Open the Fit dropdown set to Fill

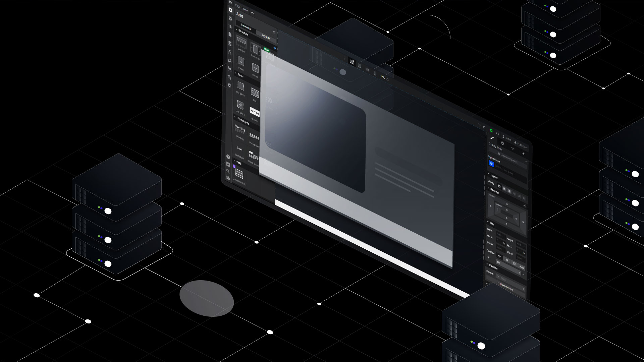pyautogui.click(x=508, y=267)
